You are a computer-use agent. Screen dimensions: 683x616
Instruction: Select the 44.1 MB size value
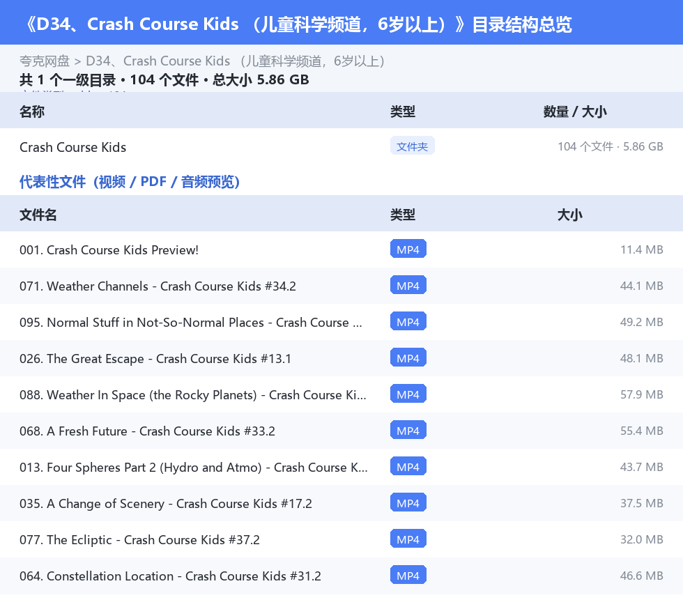click(642, 286)
